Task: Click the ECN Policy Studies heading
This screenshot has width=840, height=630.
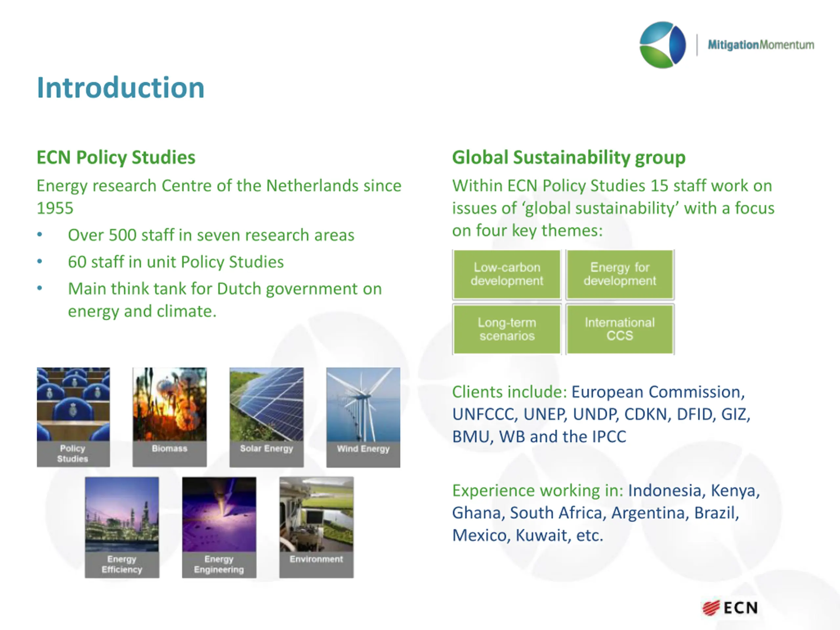Action: (x=116, y=157)
